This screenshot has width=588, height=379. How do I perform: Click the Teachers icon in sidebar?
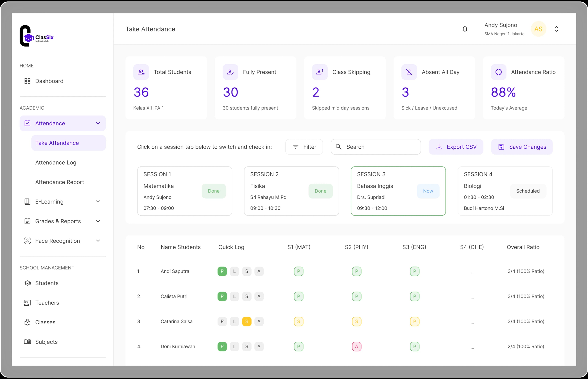click(27, 303)
